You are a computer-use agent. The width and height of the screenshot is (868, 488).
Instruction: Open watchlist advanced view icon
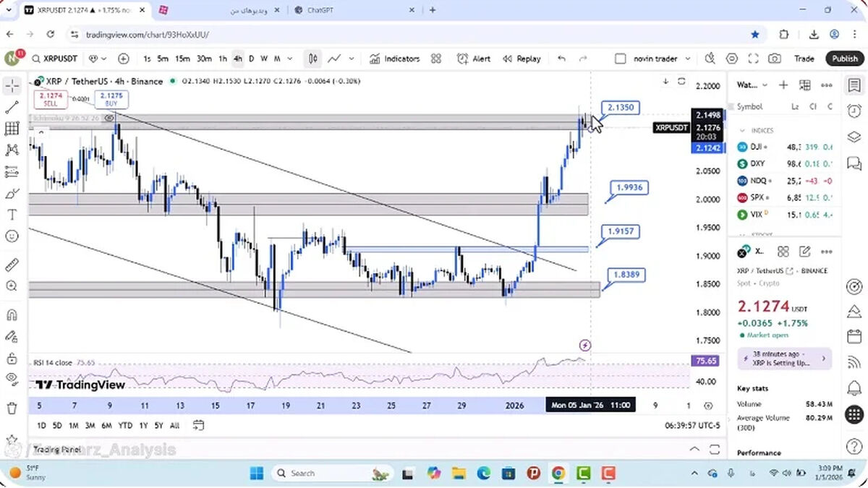[805, 85]
